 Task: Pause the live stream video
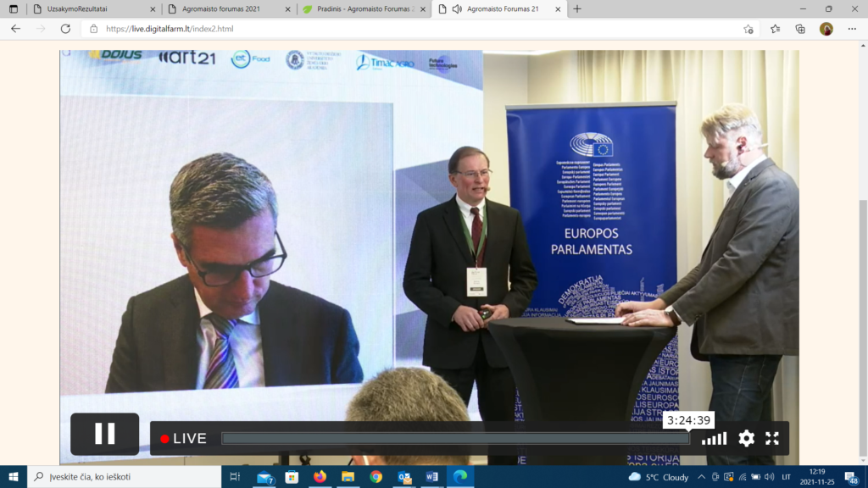point(104,434)
